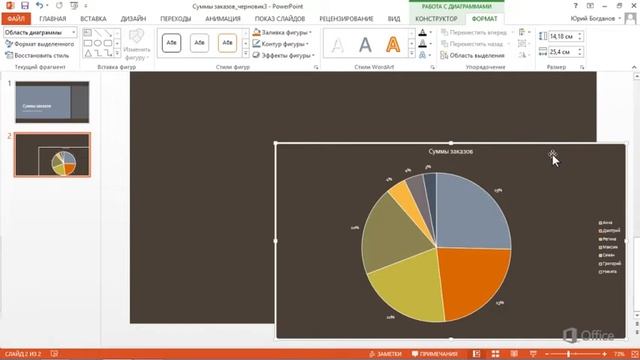The width and height of the screenshot is (640, 360).
Task: Apply the first light WordArt A style
Action: click(x=338, y=44)
